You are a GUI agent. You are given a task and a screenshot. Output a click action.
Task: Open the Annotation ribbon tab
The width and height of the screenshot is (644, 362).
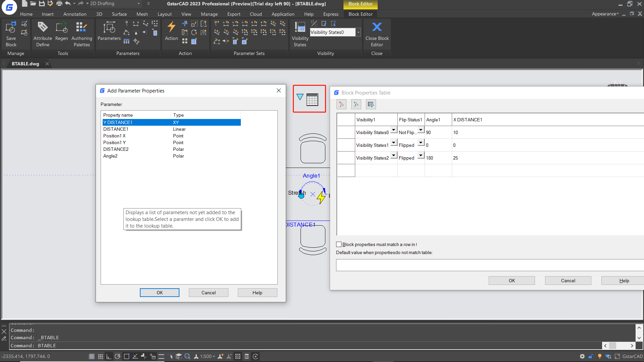[x=75, y=14]
